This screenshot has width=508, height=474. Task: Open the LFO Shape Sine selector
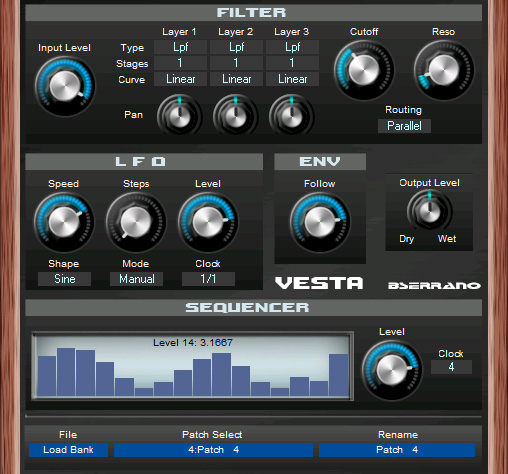64,279
